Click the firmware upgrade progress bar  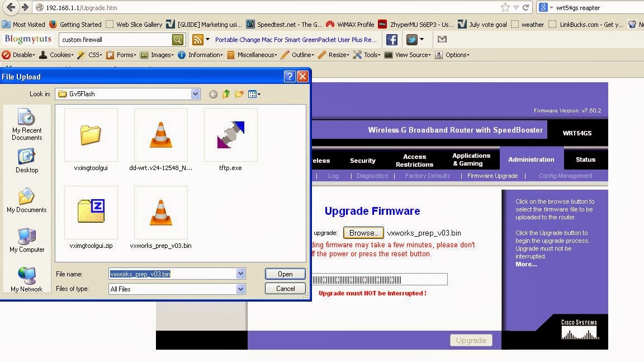tap(380, 280)
